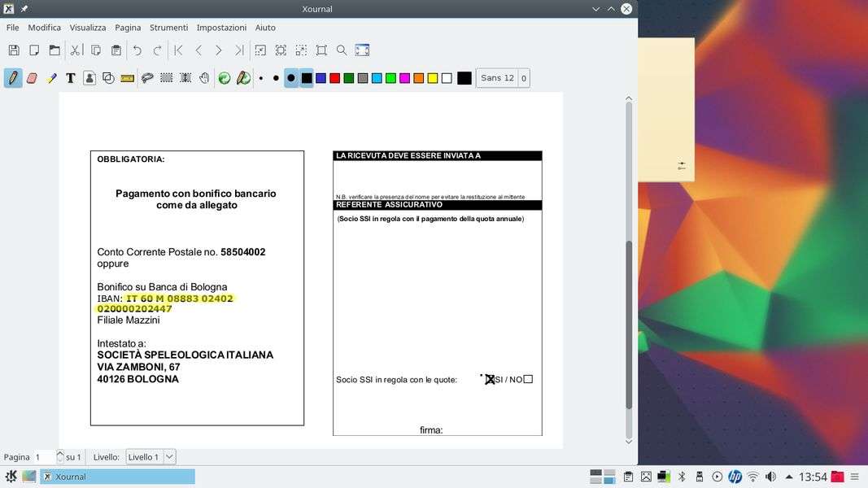Select the Ruler tool
The height and width of the screenshot is (488, 868).
tap(127, 78)
